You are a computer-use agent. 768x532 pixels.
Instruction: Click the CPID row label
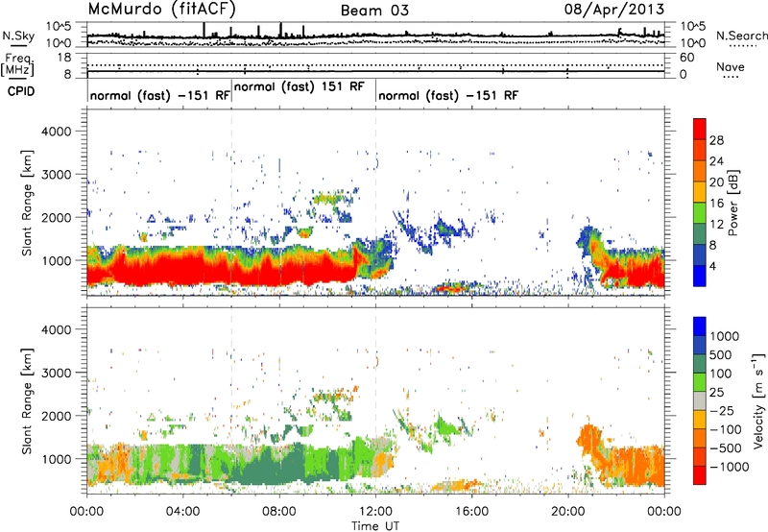(21, 91)
